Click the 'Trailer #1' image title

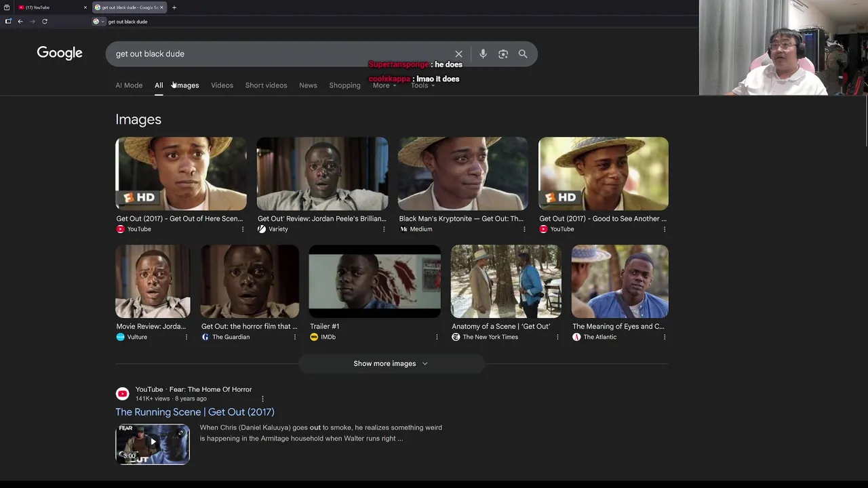point(325,327)
